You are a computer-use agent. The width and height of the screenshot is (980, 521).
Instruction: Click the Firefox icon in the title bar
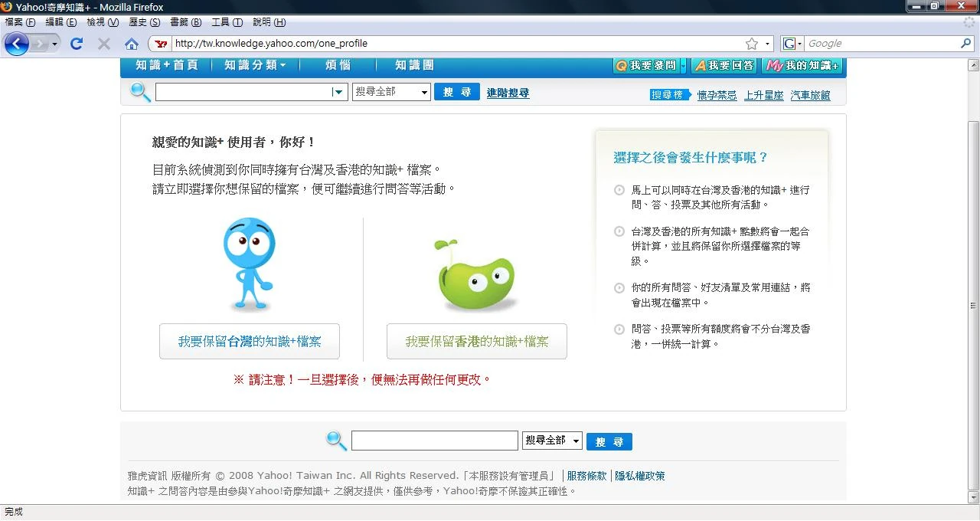[x=7, y=7]
